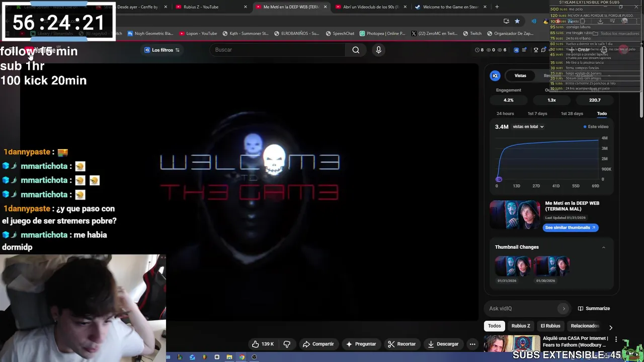Open thumbnail dated 01/31/2026
The image size is (644, 362).
pos(513,266)
